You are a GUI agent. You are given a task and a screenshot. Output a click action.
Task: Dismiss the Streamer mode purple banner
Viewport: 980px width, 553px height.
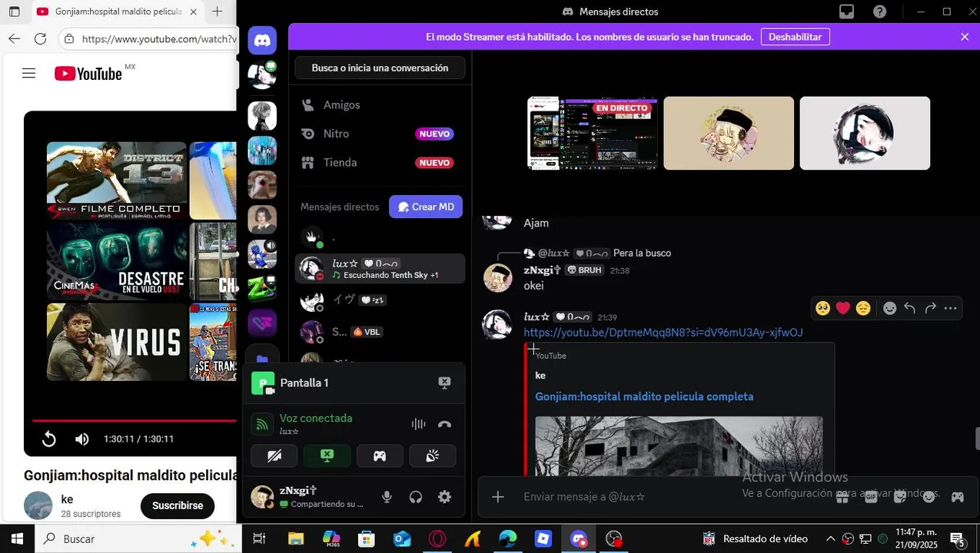(x=965, y=37)
